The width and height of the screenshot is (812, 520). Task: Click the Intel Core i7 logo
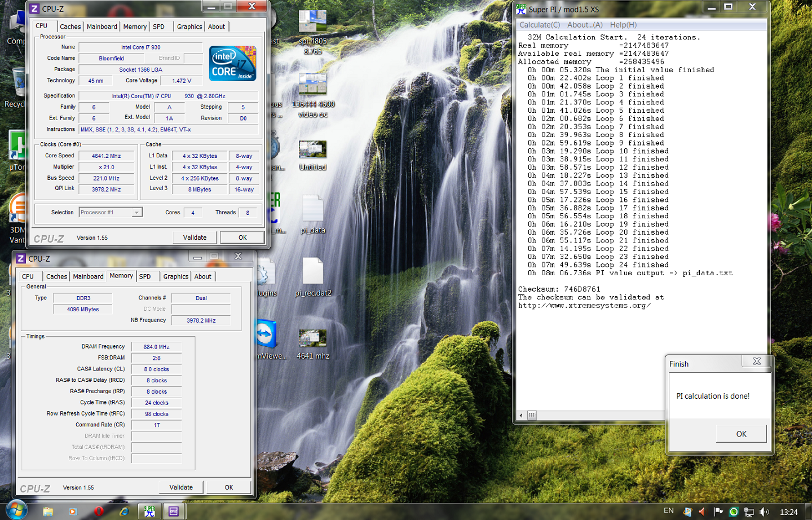coord(233,63)
